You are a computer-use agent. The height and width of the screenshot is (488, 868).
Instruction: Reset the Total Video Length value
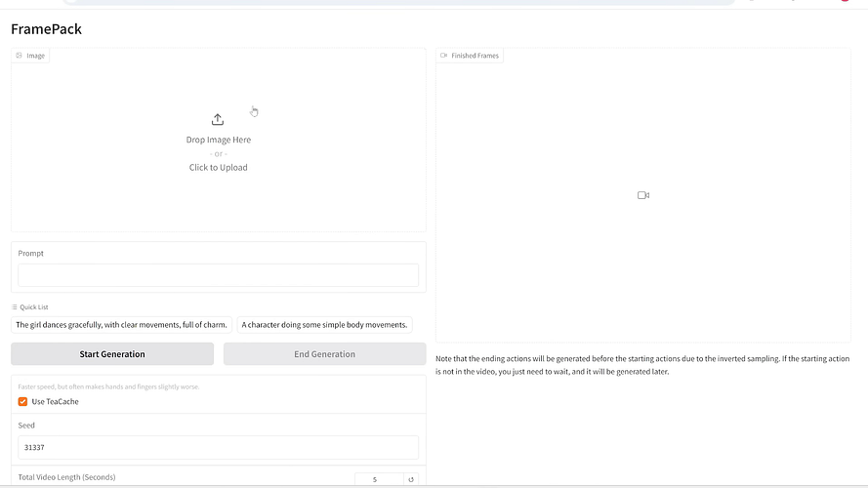(x=411, y=479)
